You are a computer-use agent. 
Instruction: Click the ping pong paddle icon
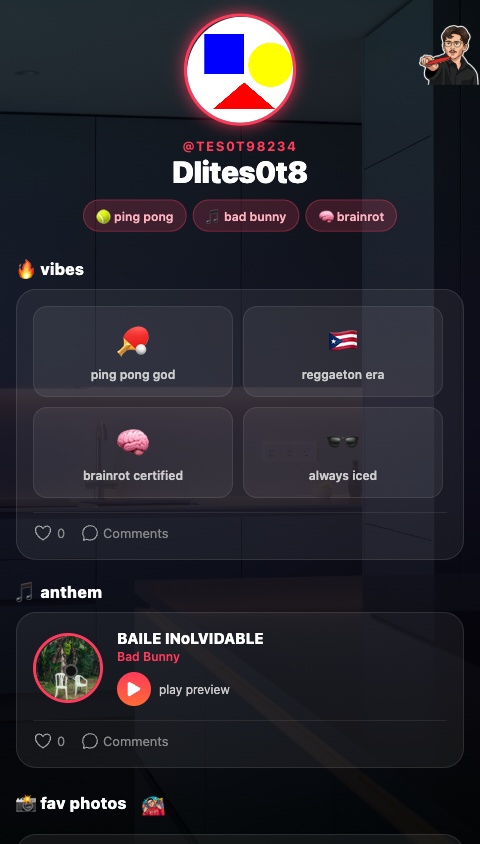[x=133, y=341]
